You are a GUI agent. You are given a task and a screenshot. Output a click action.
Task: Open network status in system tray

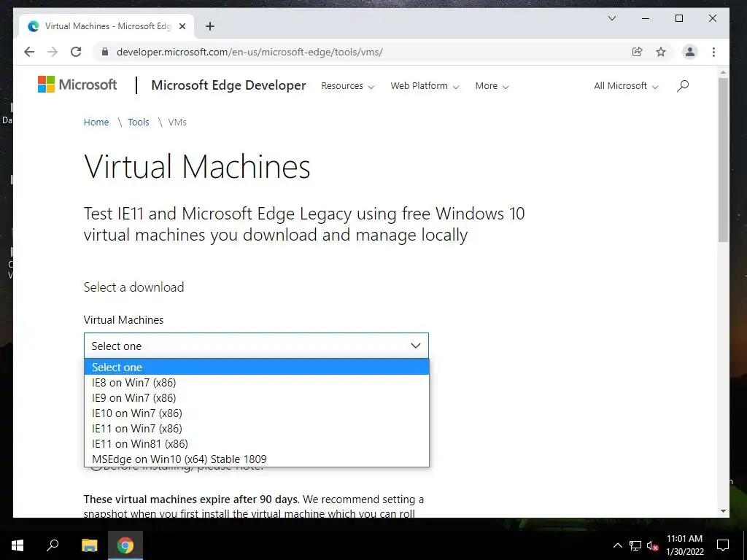coord(635,545)
